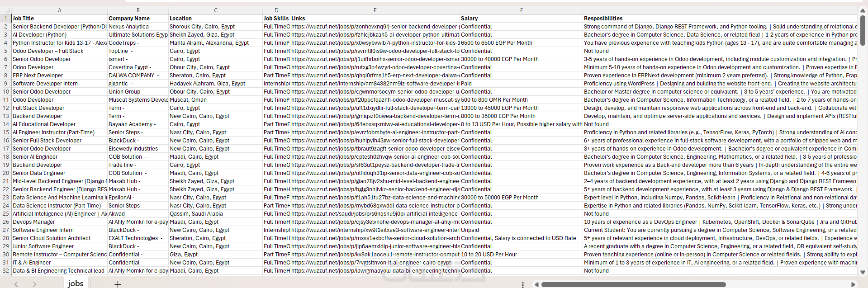Image resolution: width=868 pixels, height=288 pixels.
Task: Select the IT & AI Engineer cell
Action: coord(59,263)
